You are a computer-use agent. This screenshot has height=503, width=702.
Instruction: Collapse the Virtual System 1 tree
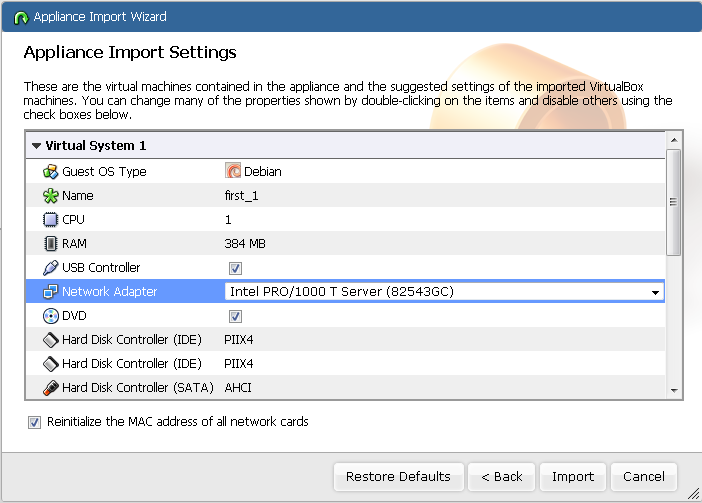click(37, 145)
